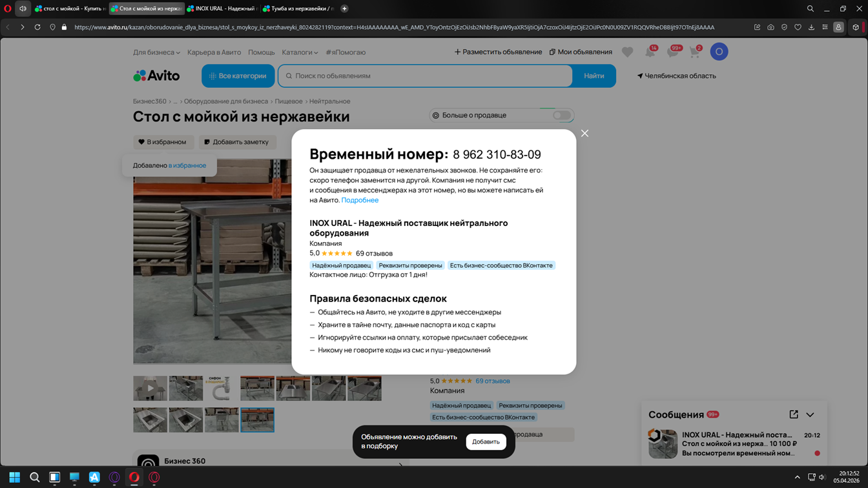Open 'Оборудование для бизнеса' breadcrumb

[226, 101]
